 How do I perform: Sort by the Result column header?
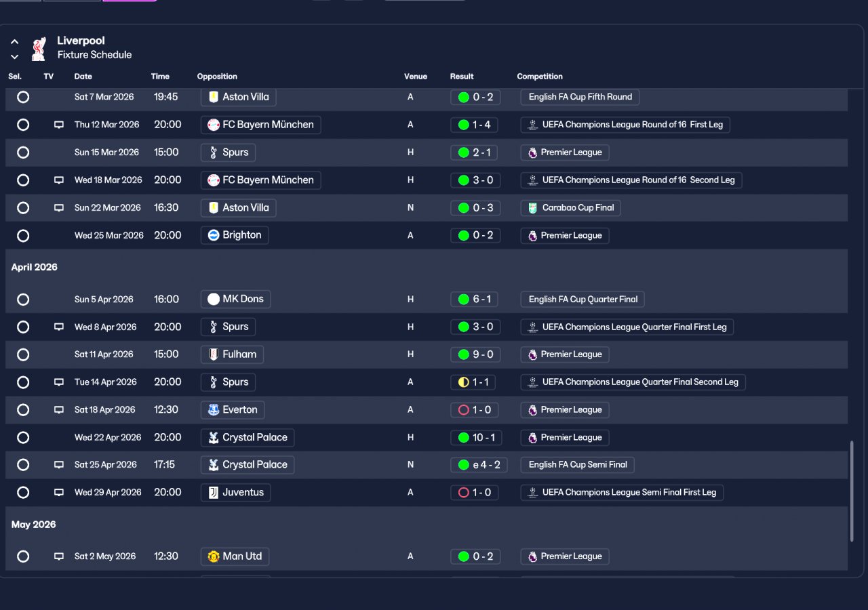pos(462,77)
